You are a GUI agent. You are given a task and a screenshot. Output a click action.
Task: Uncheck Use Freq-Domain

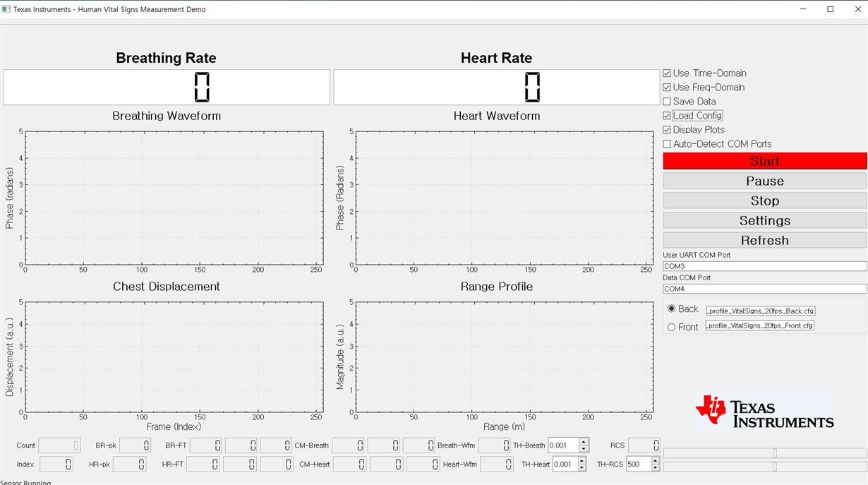667,88
